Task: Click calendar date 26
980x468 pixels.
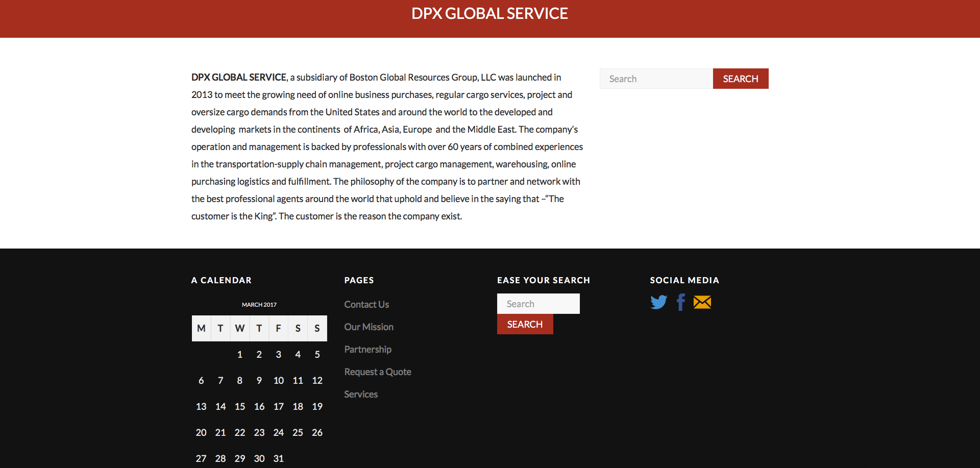Action: 317,433
